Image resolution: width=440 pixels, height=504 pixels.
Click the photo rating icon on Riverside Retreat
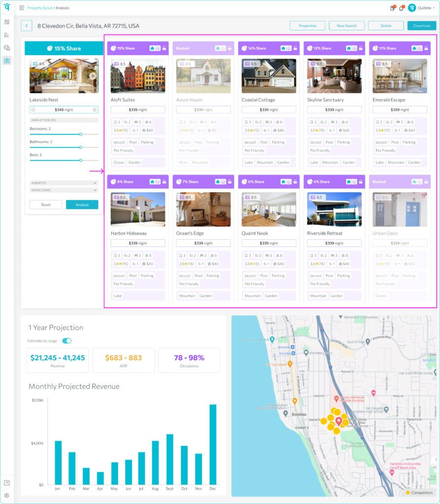pyautogui.click(x=313, y=197)
